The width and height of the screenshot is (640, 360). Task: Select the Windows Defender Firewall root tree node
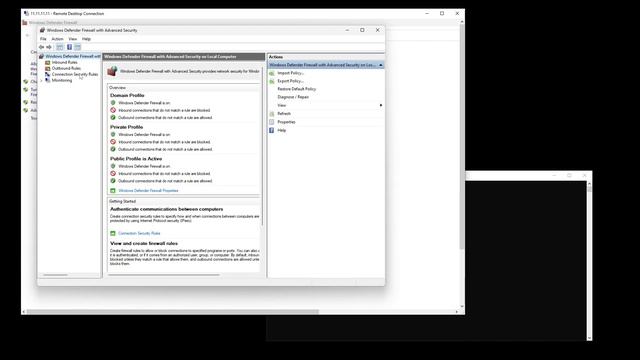73,56
